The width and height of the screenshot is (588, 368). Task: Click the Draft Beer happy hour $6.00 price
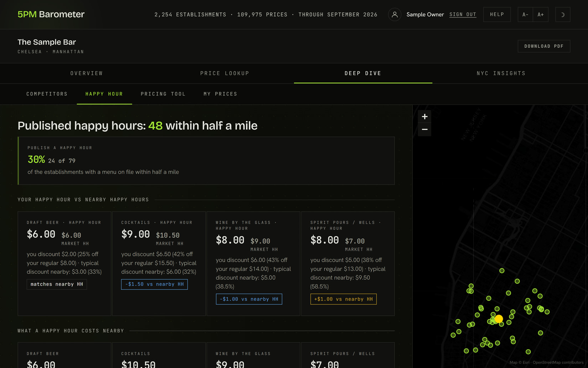click(41, 234)
